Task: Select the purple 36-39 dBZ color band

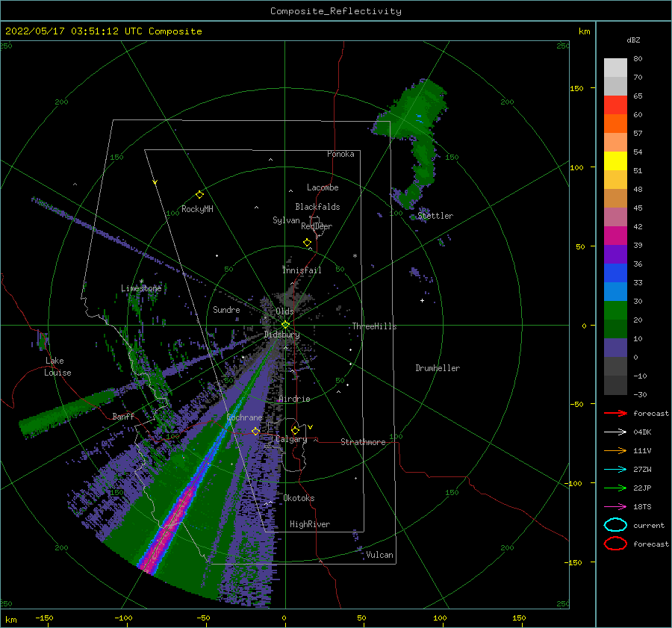Action: point(615,255)
